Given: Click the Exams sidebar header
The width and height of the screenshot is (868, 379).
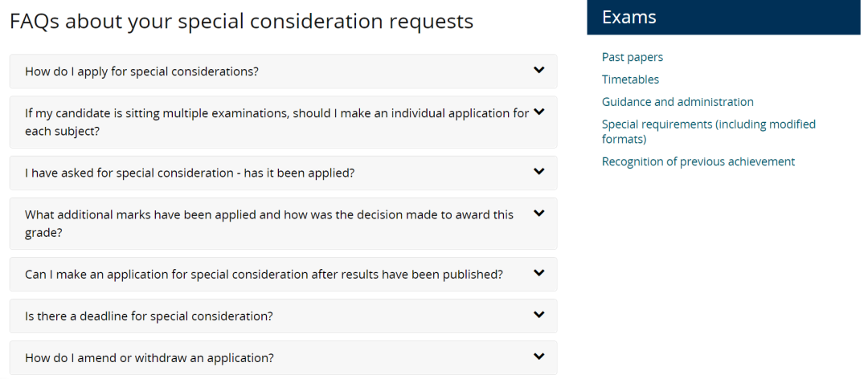Looking at the screenshot, I should (x=629, y=17).
